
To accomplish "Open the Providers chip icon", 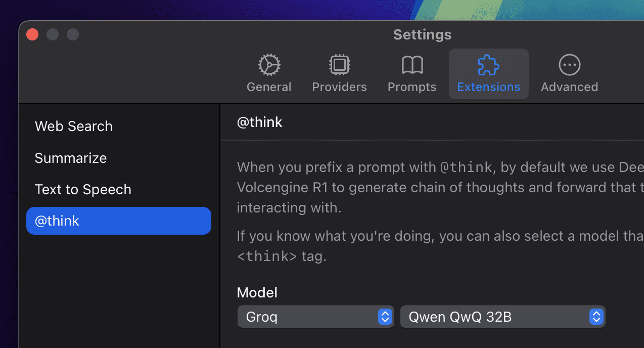I will (x=339, y=65).
